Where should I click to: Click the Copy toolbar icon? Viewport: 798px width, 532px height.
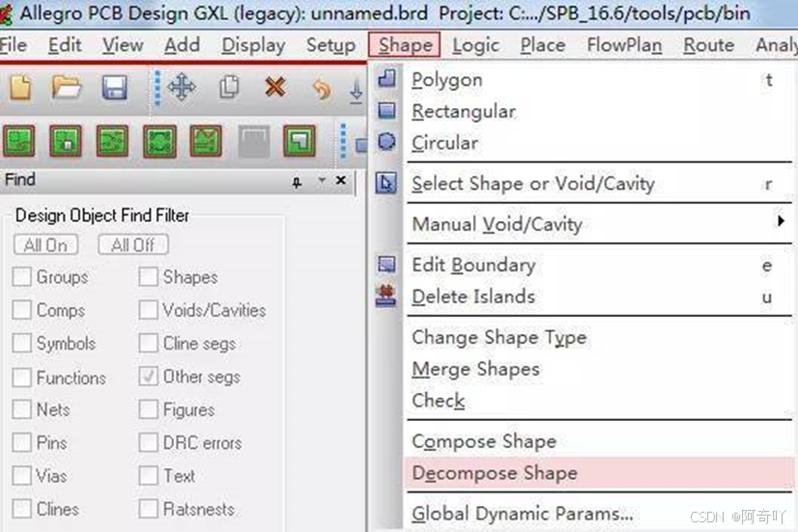point(229,87)
